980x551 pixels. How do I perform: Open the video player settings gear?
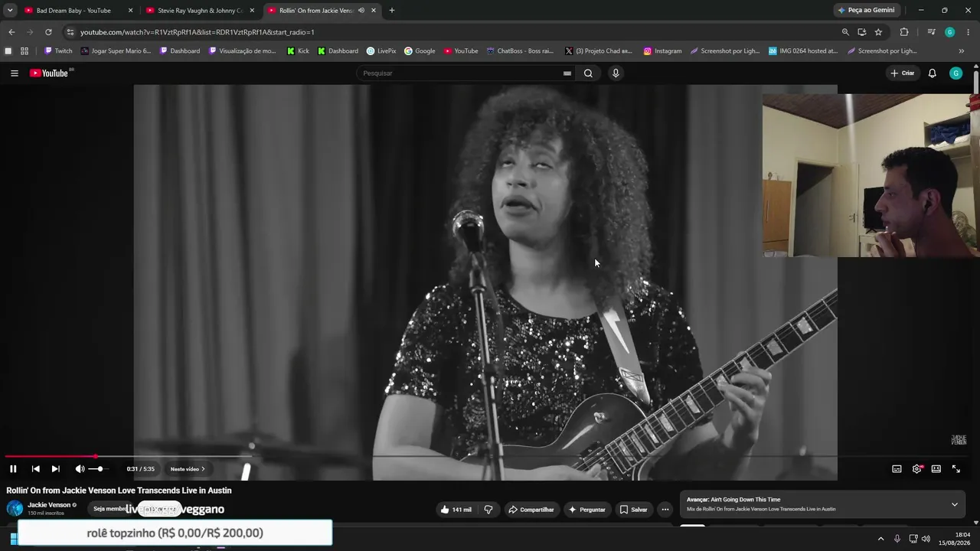[x=916, y=469]
